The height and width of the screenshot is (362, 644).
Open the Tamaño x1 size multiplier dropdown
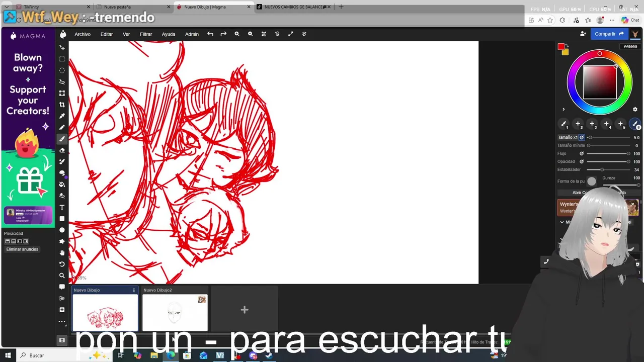pyautogui.click(x=568, y=137)
